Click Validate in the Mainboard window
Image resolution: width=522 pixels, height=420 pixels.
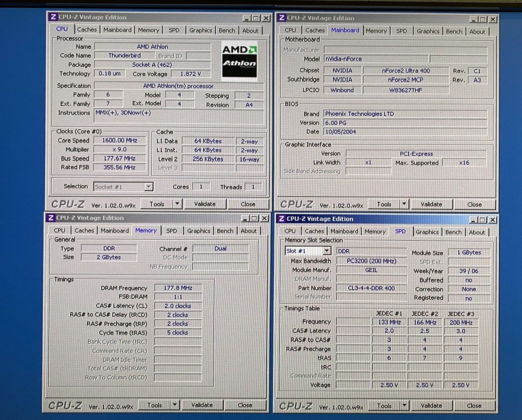431,204
